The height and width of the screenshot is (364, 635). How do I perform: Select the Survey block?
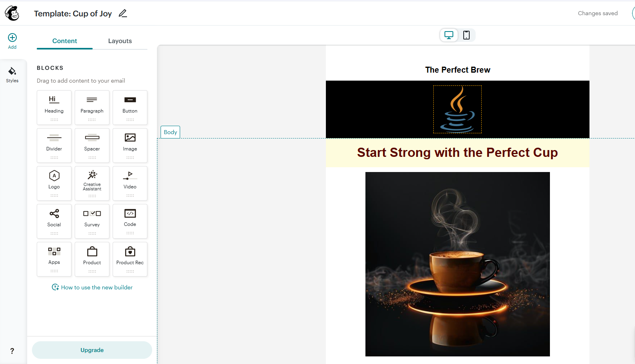pos(92,221)
